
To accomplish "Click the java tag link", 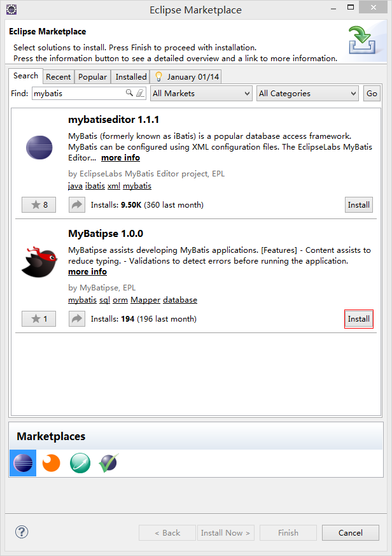I will click(75, 186).
